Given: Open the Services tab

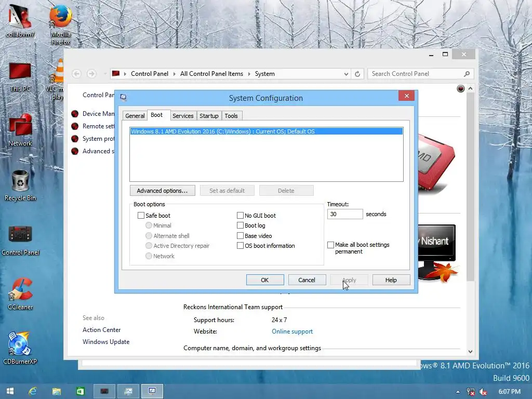Looking at the screenshot, I should [x=183, y=116].
